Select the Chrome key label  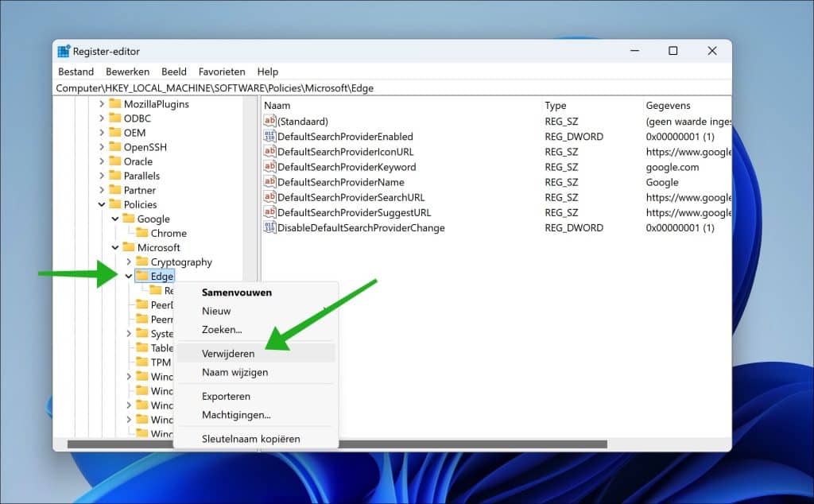pyautogui.click(x=169, y=233)
